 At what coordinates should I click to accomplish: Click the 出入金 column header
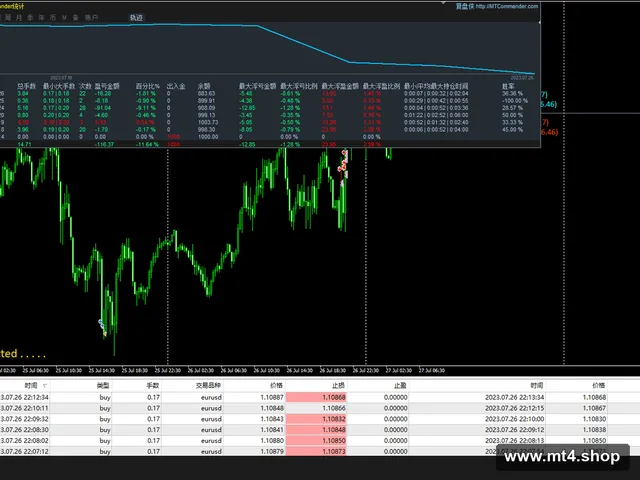pyautogui.click(x=176, y=86)
